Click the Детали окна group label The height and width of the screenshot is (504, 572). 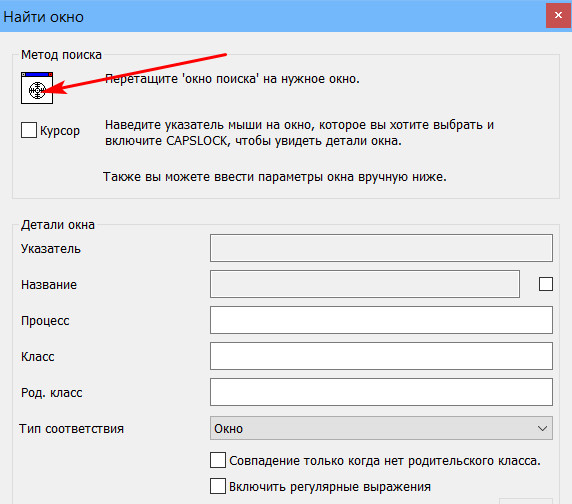pos(58,225)
